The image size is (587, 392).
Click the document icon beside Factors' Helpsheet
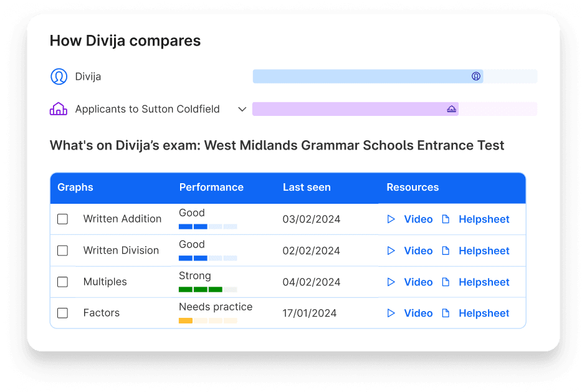click(446, 313)
